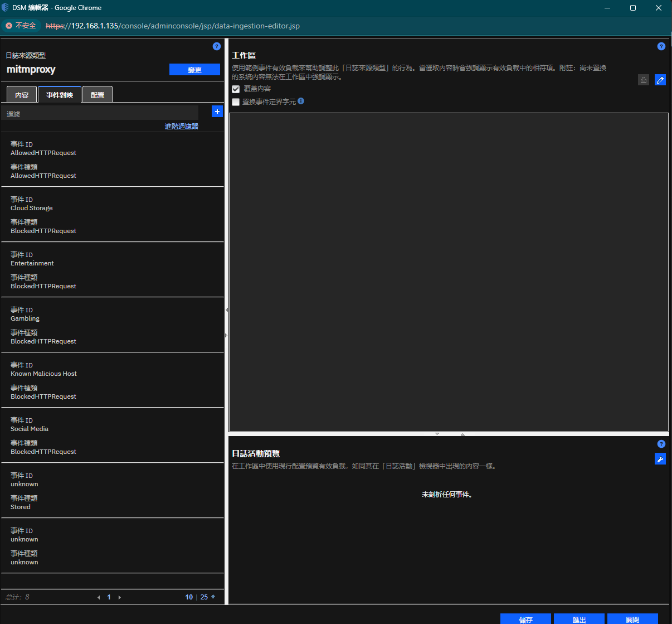
Task: Save with the 儲存 button
Action: click(525, 619)
